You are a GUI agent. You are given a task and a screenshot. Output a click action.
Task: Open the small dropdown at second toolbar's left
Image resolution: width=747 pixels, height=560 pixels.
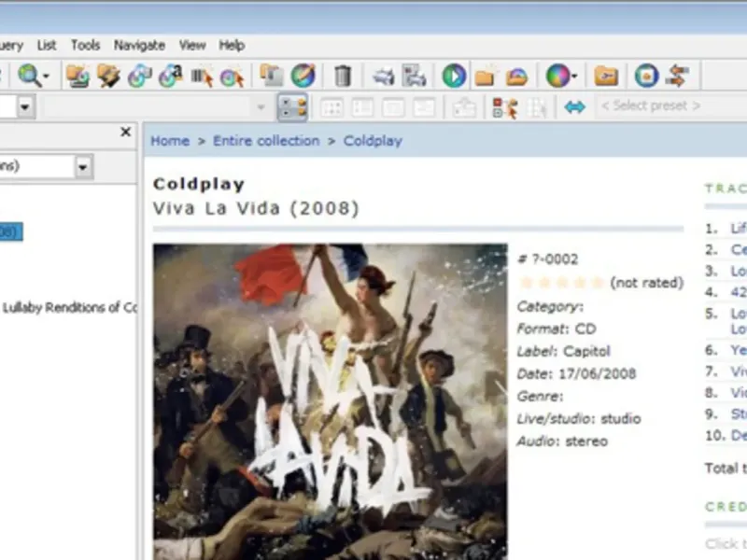[25, 106]
